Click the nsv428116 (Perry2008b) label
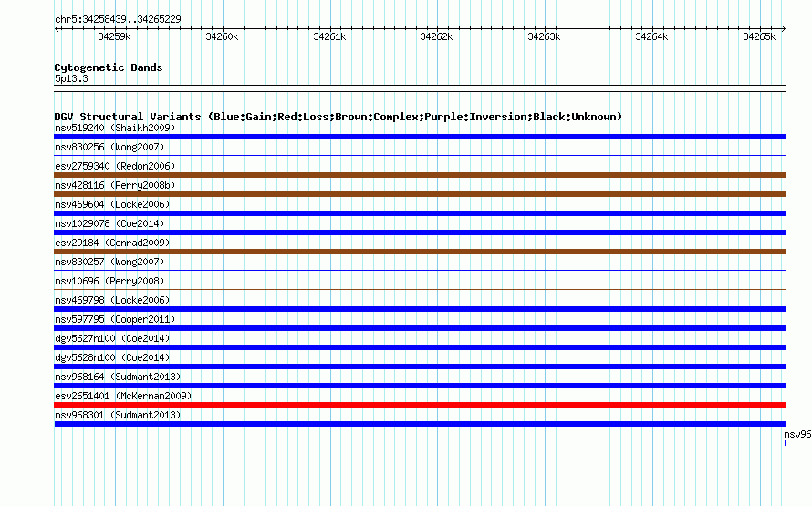Image resolution: width=812 pixels, height=506 pixels. tap(115, 185)
